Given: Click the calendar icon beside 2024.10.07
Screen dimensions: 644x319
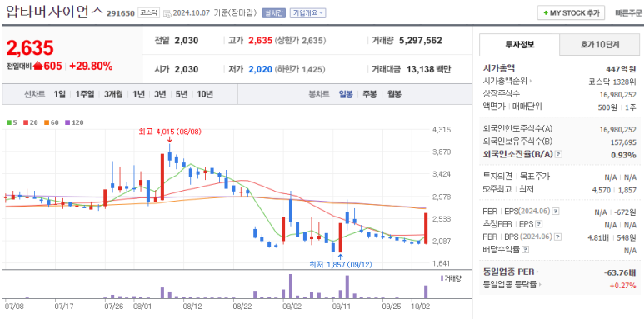Looking at the screenshot, I should click(167, 13).
